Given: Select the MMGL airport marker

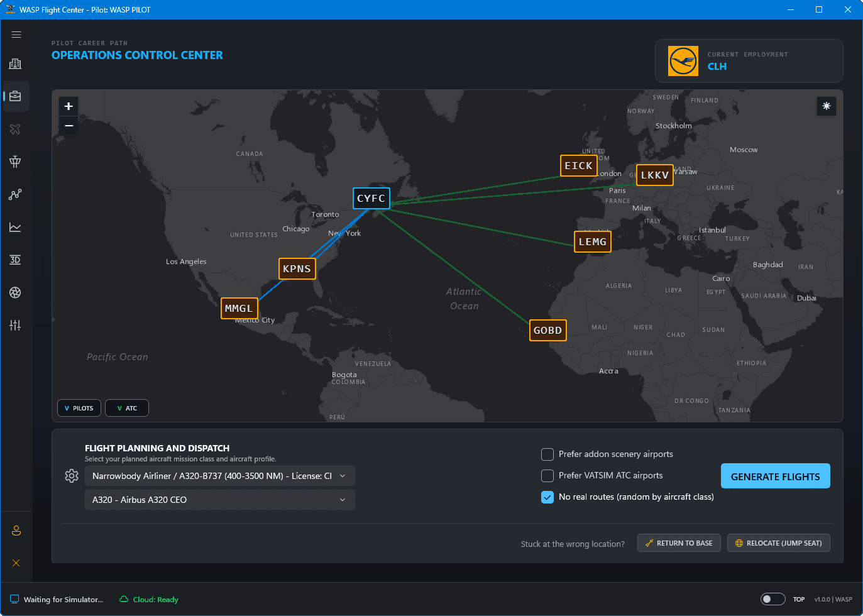Looking at the screenshot, I should [239, 308].
